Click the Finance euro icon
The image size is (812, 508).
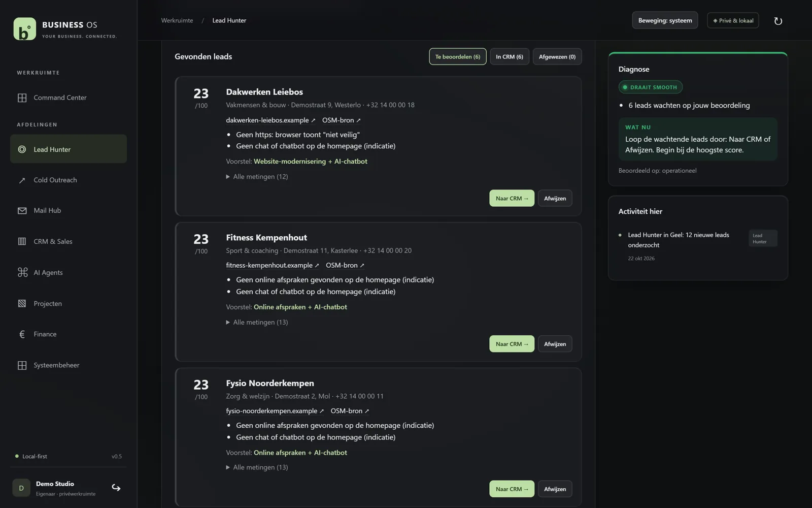[x=22, y=334]
